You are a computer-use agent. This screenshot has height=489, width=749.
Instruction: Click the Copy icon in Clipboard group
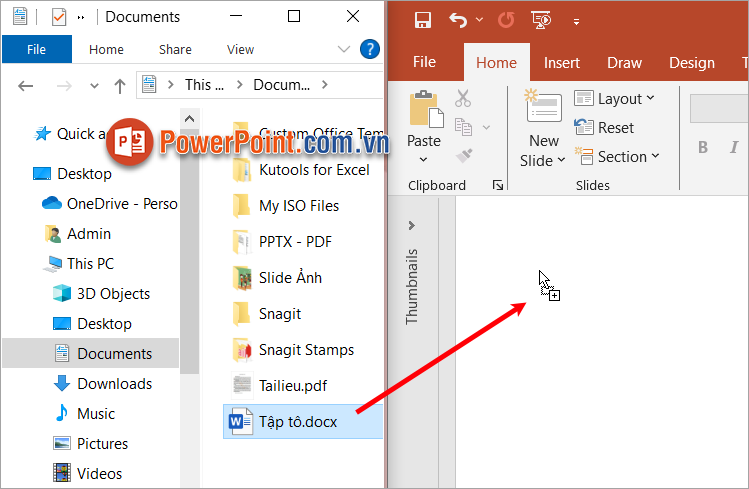(463, 127)
